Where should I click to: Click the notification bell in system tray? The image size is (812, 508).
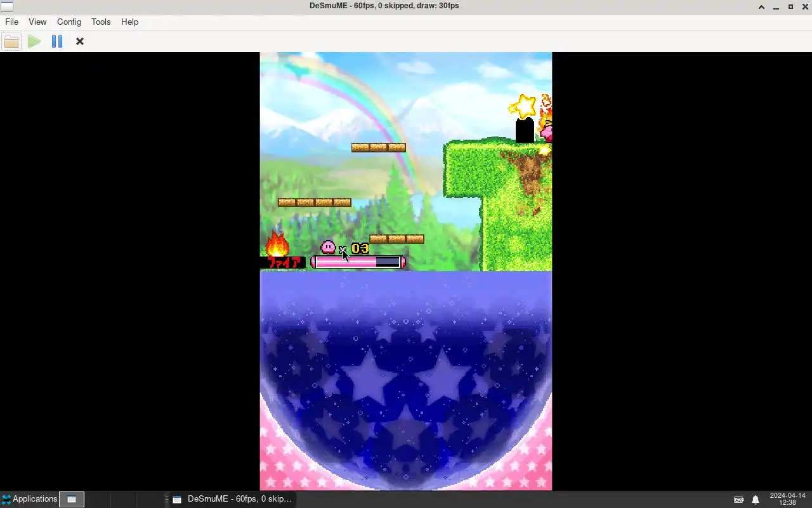756,500
